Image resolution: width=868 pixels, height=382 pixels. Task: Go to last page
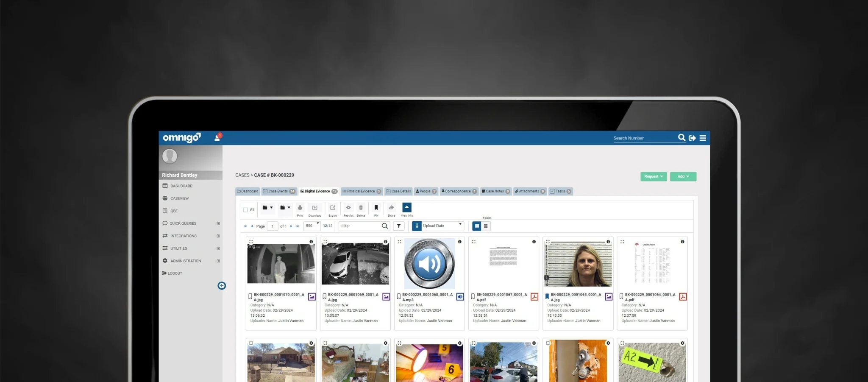298,226
